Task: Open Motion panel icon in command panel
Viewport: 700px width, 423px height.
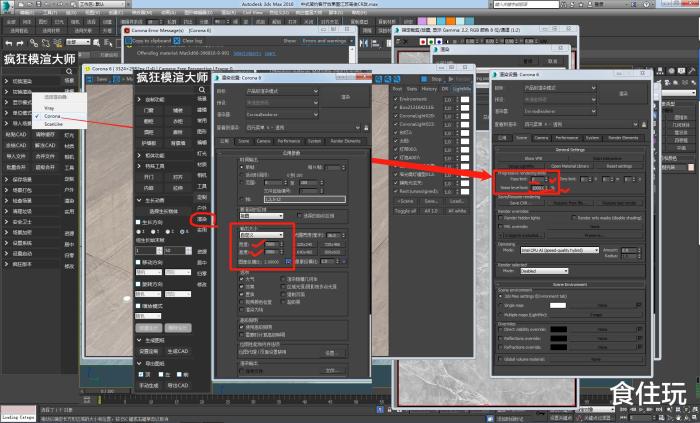Action: click(x=671, y=70)
